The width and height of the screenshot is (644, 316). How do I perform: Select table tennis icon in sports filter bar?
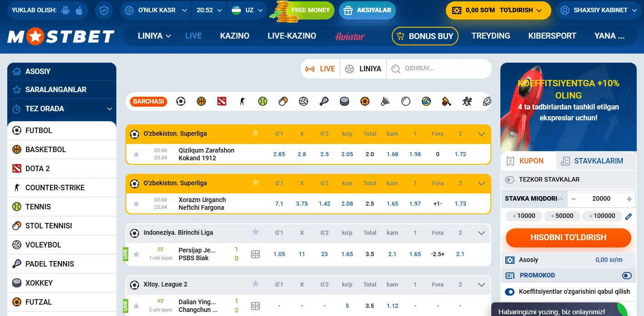(283, 101)
